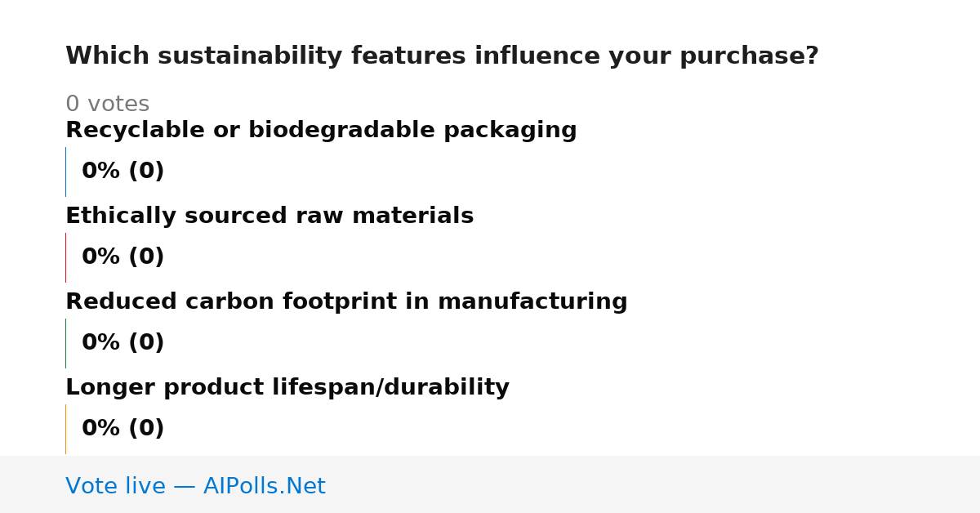This screenshot has width=980, height=513.
Task: Click the gray footer bar background
Action: [x=653, y=484]
